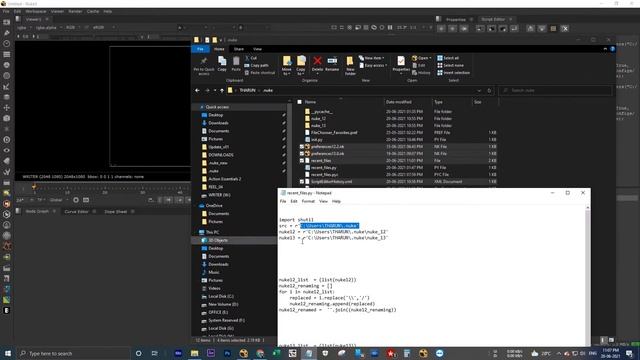The width and height of the screenshot is (640, 360).
Task: Open the sRGB colorspace dropdown in Viewer
Action: click(x=104, y=27)
